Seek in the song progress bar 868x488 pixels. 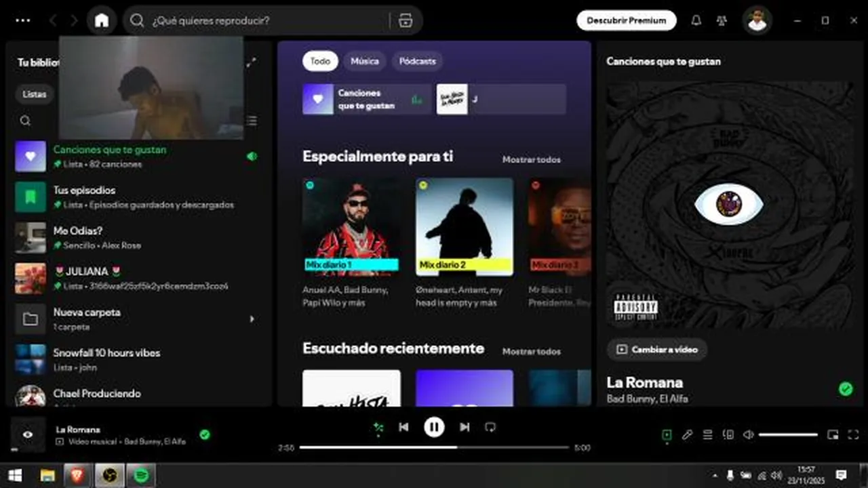click(434, 447)
